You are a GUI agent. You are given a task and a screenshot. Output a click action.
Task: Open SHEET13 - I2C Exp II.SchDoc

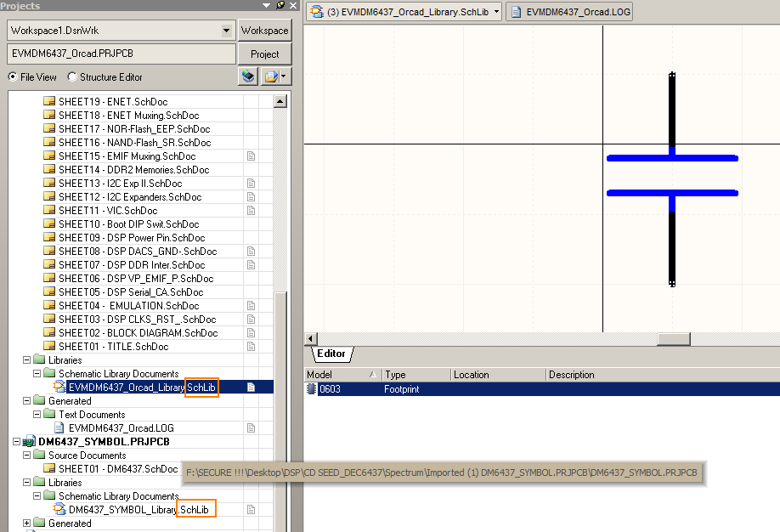(x=121, y=184)
